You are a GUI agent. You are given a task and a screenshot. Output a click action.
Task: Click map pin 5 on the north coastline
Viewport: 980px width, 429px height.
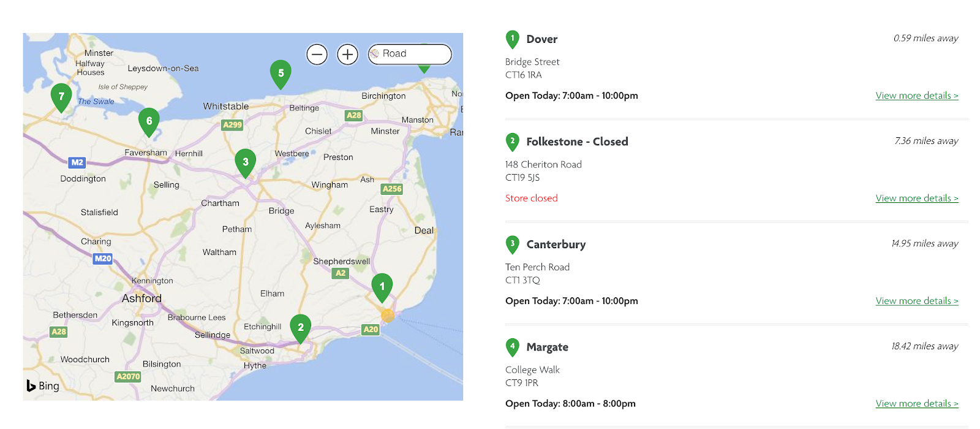(281, 72)
